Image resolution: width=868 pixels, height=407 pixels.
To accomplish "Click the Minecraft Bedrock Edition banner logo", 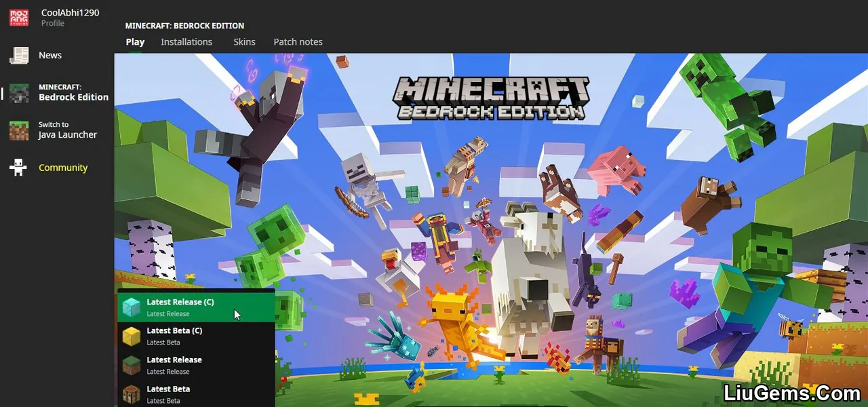I will coord(492,99).
